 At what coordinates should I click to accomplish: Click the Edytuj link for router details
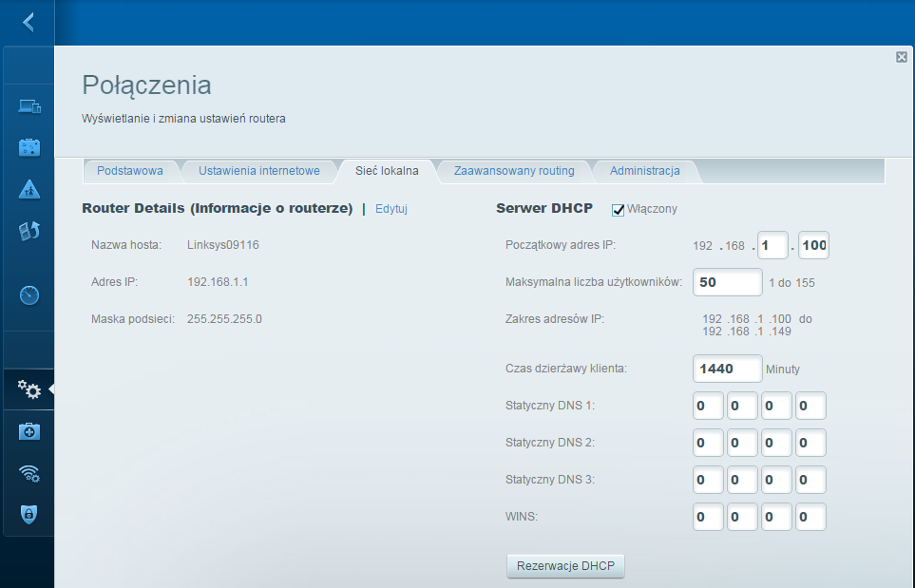tap(391, 209)
